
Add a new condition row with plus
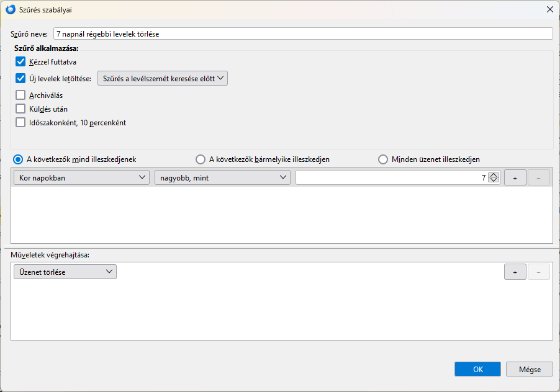click(515, 178)
